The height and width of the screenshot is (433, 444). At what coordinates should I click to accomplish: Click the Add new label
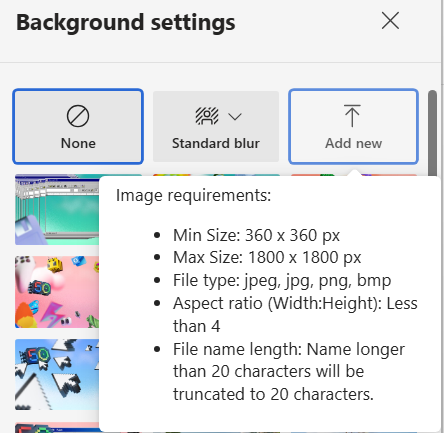click(353, 143)
